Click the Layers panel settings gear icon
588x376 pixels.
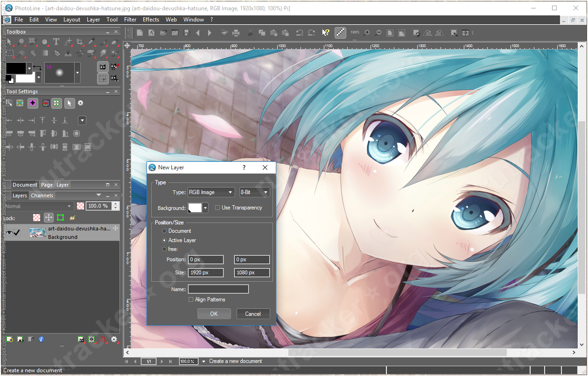point(114,339)
